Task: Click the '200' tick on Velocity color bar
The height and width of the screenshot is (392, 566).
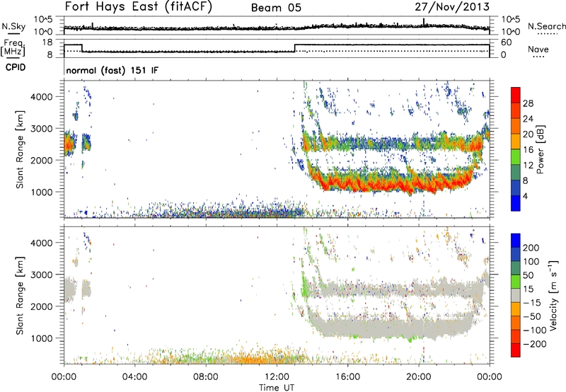Action: click(x=531, y=248)
